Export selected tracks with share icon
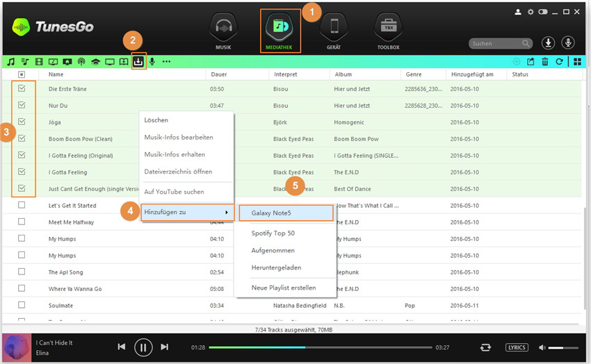The width and height of the screenshot is (591, 364). [x=531, y=62]
